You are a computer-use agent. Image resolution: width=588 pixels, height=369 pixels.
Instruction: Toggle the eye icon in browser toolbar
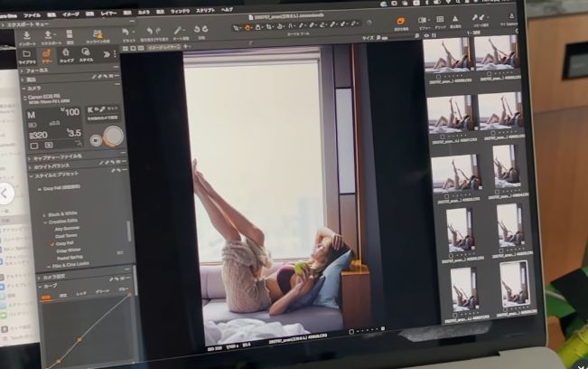(x=426, y=35)
